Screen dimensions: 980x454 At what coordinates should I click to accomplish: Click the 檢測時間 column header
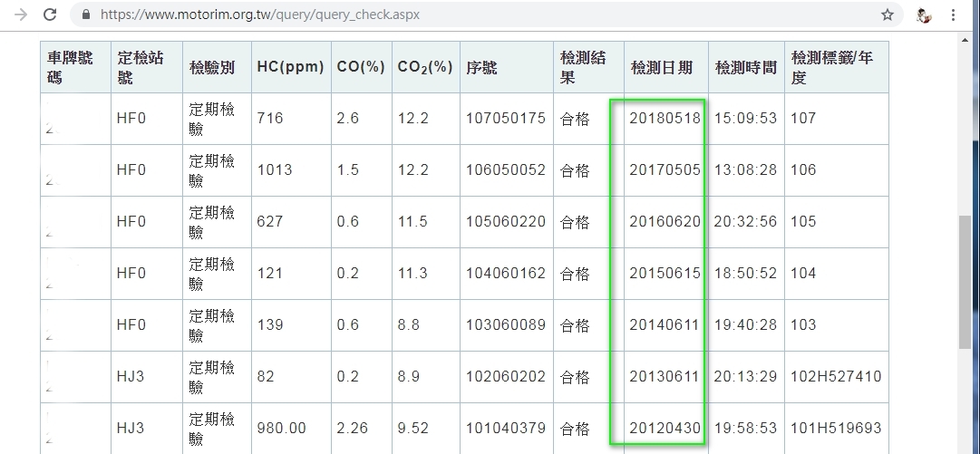click(x=745, y=67)
